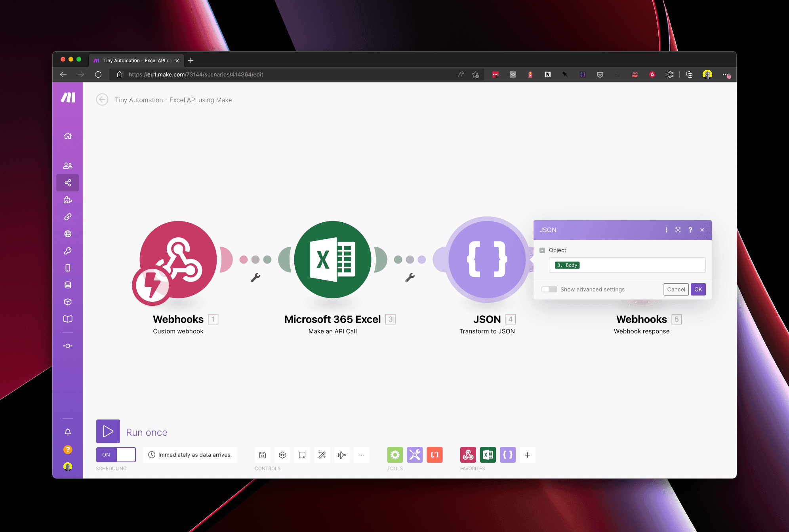Open Docs book icon in sidebar
Image resolution: width=789 pixels, height=532 pixels.
pyautogui.click(x=68, y=319)
